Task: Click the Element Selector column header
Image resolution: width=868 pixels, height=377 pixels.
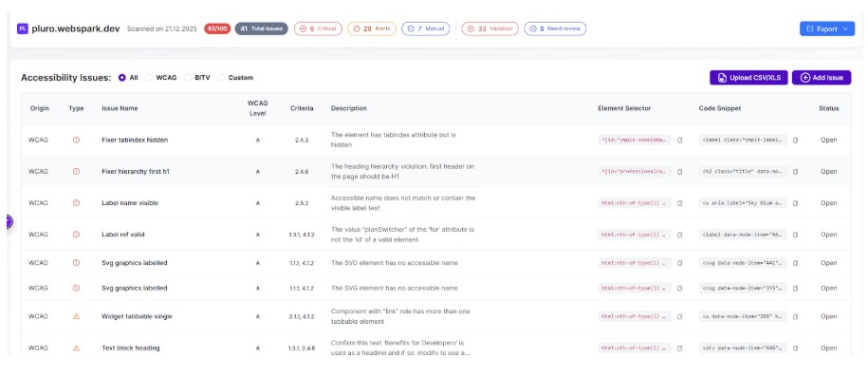Action: 624,108
